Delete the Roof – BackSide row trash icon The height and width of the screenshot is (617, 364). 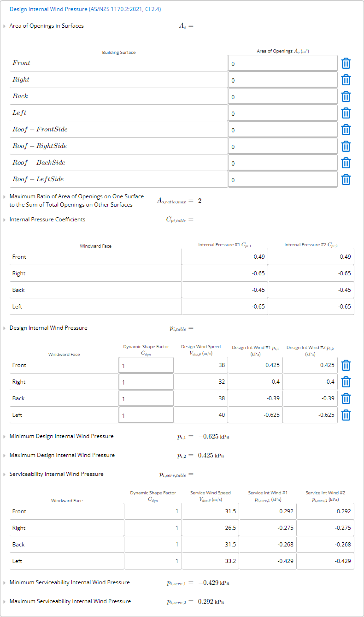[x=346, y=163]
